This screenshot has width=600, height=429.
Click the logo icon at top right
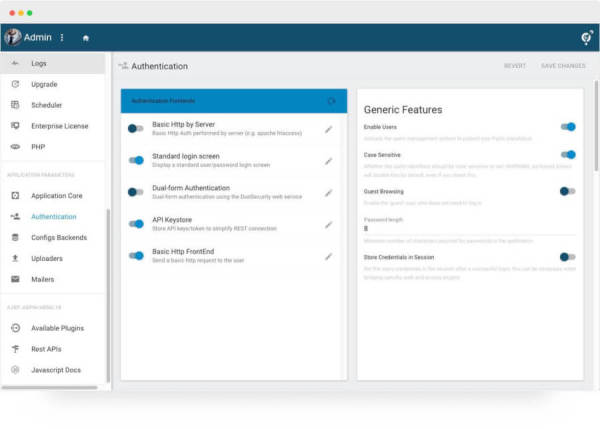[587, 38]
